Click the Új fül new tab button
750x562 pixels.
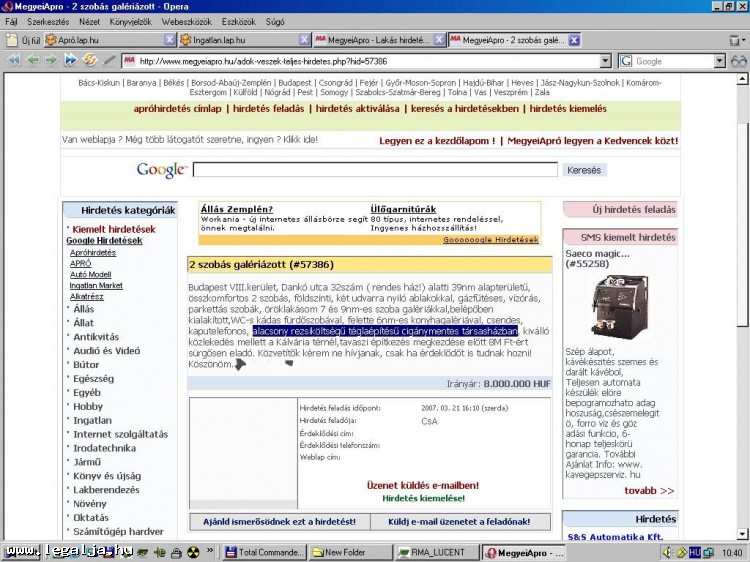[23, 40]
